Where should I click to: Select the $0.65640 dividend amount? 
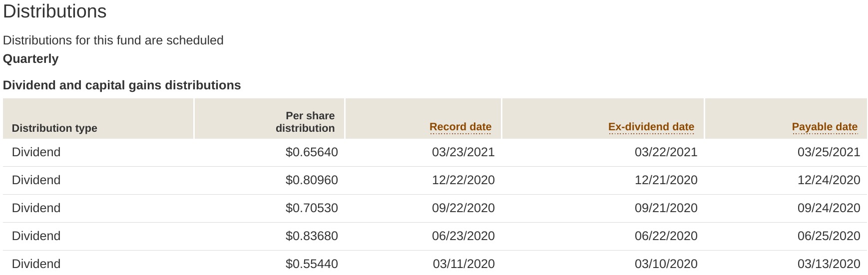[312, 152]
